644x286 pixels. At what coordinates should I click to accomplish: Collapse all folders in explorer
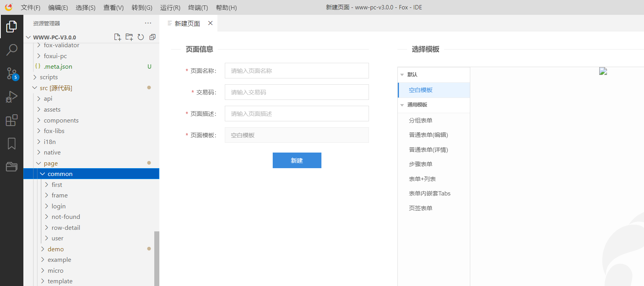[152, 37]
